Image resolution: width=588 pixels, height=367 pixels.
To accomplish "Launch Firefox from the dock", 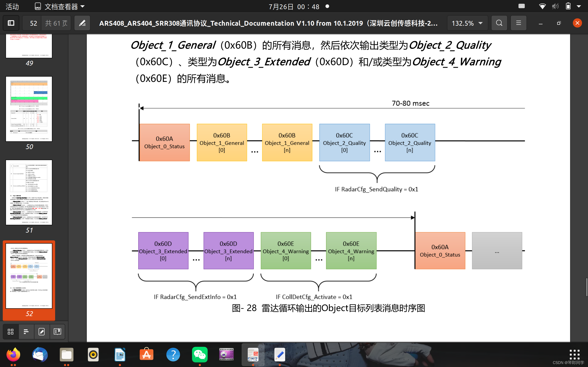I will (x=13, y=355).
